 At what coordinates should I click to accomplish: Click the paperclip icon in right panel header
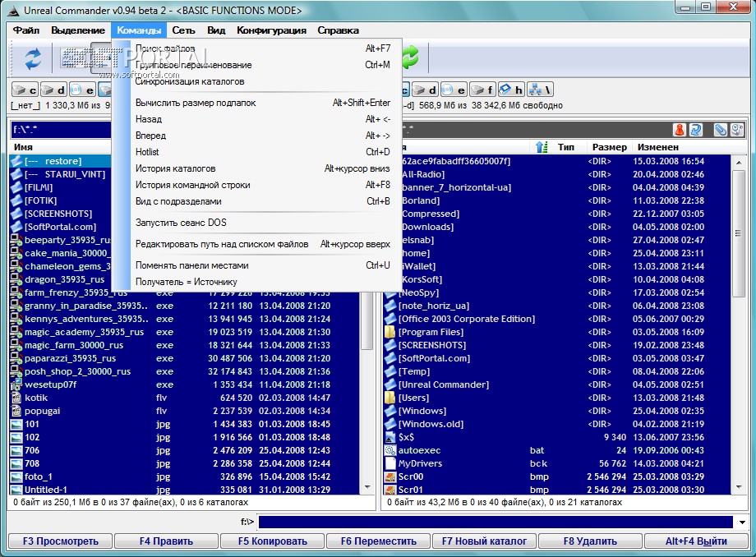point(721,130)
